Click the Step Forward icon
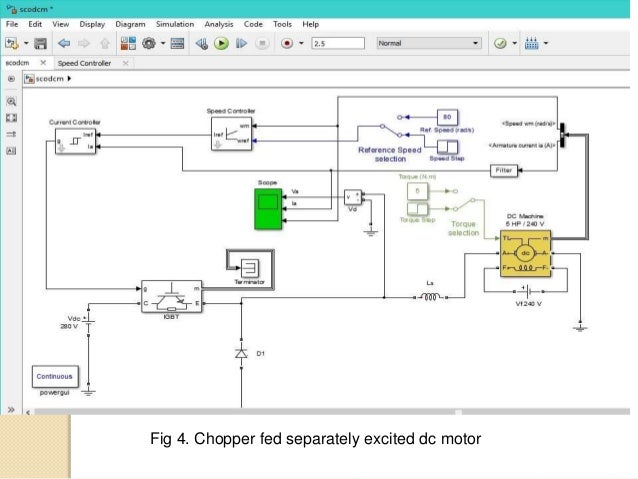This screenshot has height=479, width=638. pyautogui.click(x=241, y=43)
